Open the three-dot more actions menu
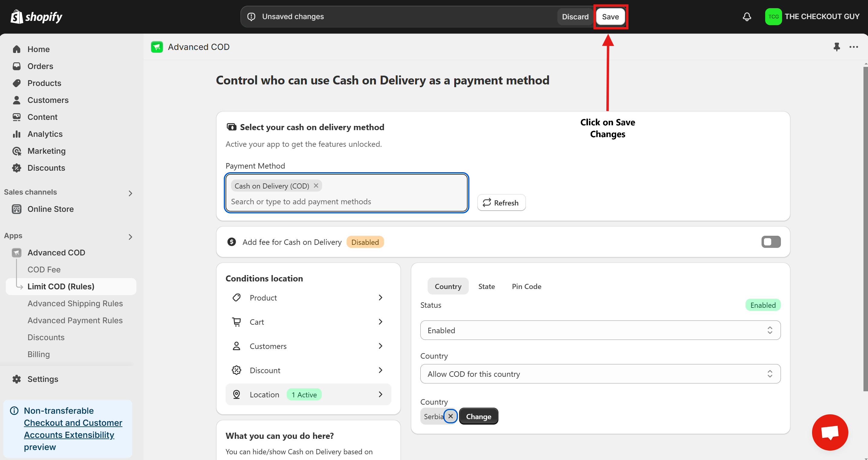The height and width of the screenshot is (460, 868). 853,47
